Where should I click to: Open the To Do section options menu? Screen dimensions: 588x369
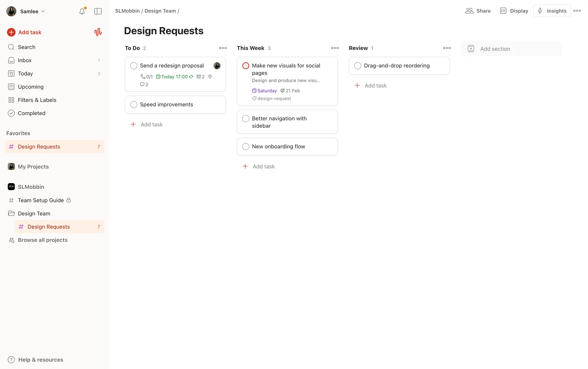[x=223, y=48]
